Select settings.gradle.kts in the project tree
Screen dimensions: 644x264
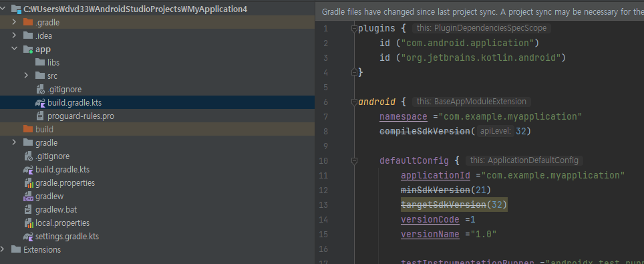coord(67,237)
